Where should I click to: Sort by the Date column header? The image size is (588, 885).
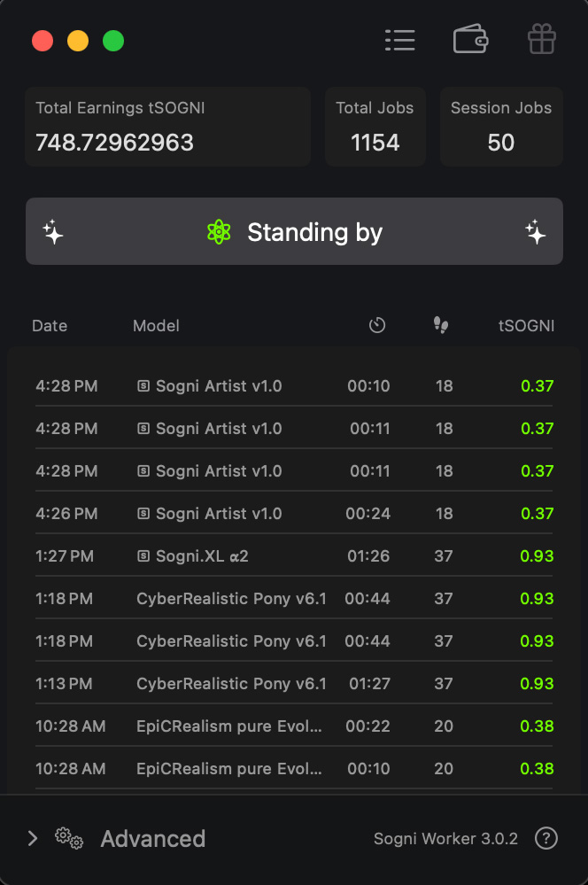pyautogui.click(x=50, y=325)
